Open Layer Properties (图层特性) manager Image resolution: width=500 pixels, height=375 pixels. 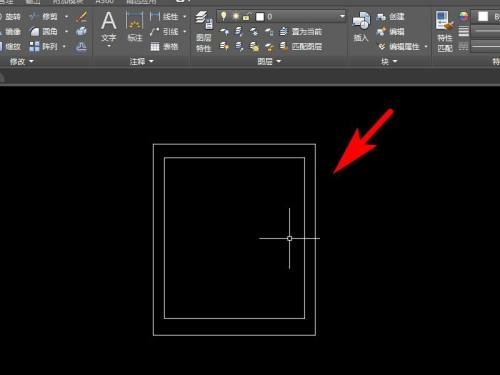point(204,32)
